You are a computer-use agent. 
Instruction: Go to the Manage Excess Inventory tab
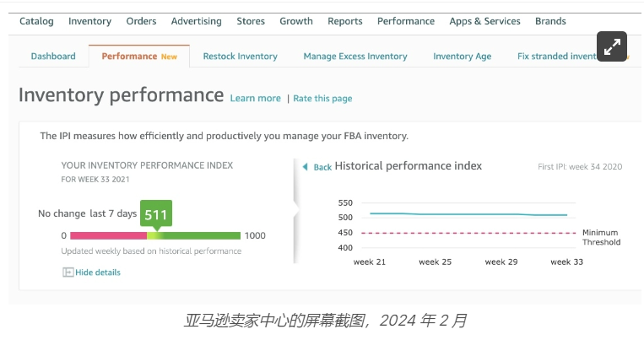point(355,57)
